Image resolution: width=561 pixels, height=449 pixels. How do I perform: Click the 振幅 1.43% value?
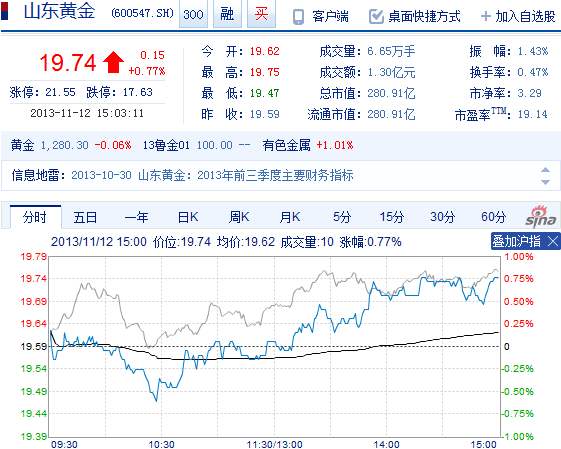click(x=533, y=51)
